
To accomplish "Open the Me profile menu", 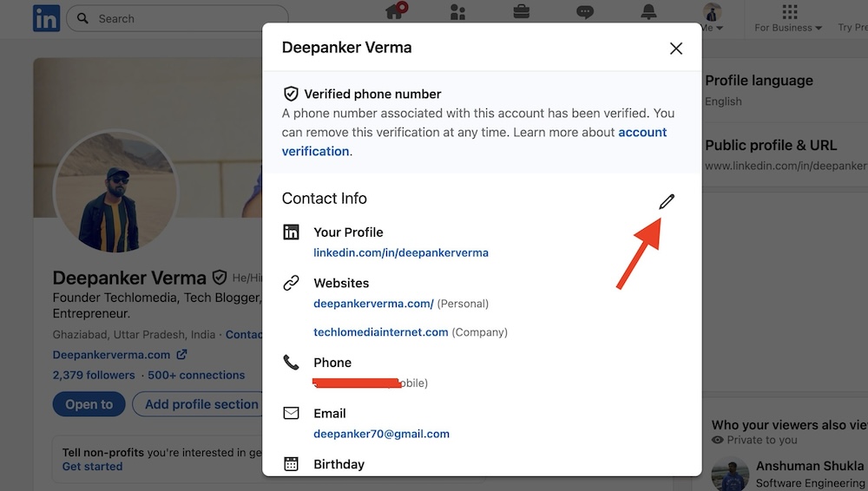I will pyautogui.click(x=713, y=17).
